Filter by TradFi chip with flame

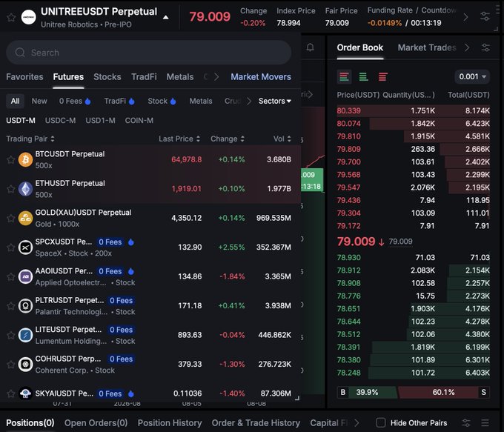tap(119, 101)
